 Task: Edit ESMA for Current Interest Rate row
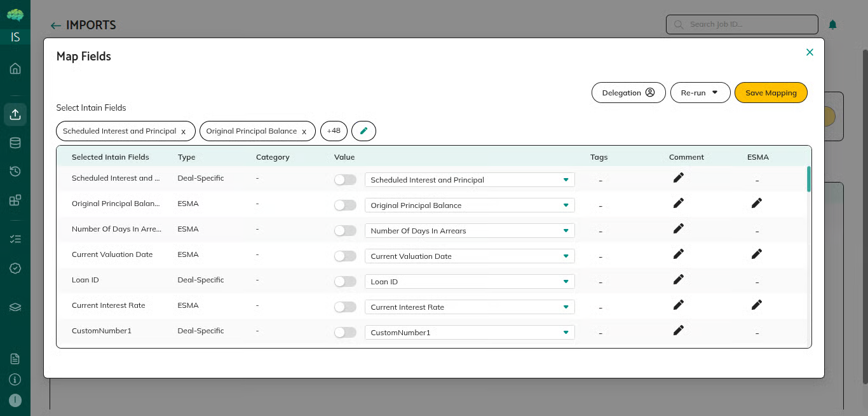tap(756, 305)
